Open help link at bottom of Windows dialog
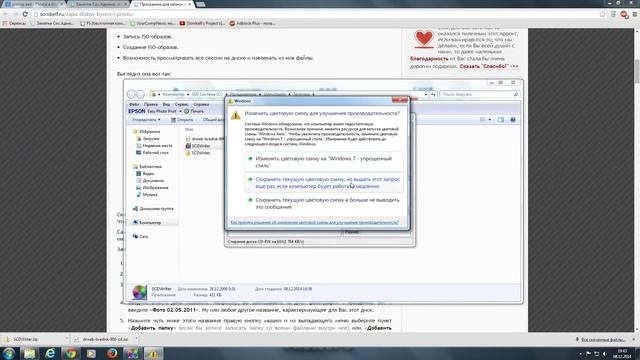Screen dimensions: 640x360 pos(314,222)
